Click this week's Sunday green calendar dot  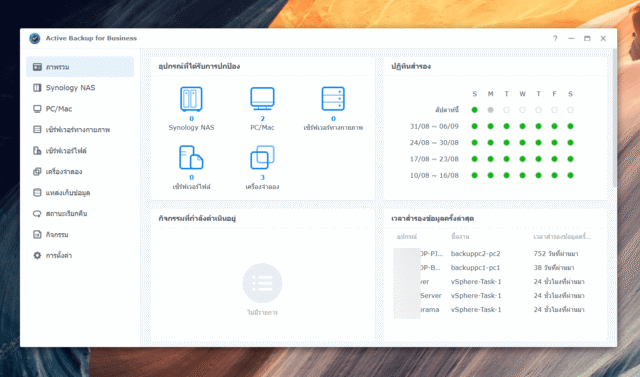click(x=474, y=110)
